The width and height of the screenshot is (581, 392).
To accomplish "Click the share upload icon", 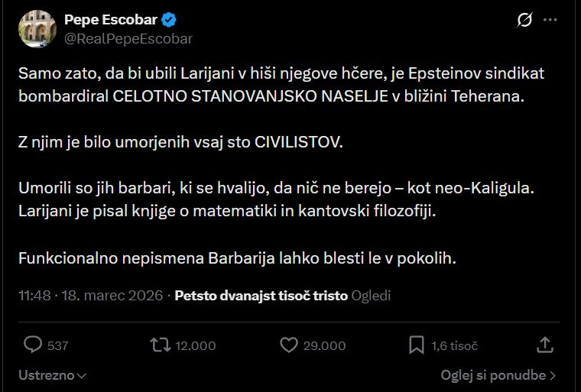I will 545,345.
